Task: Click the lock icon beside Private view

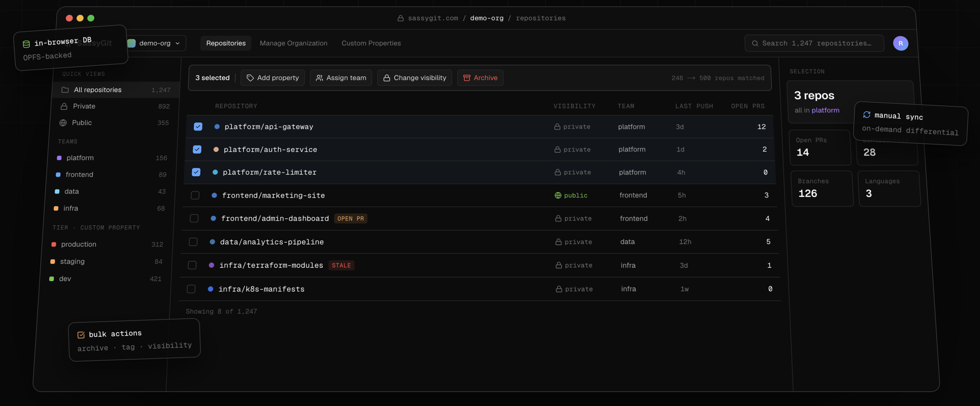Action: click(64, 107)
